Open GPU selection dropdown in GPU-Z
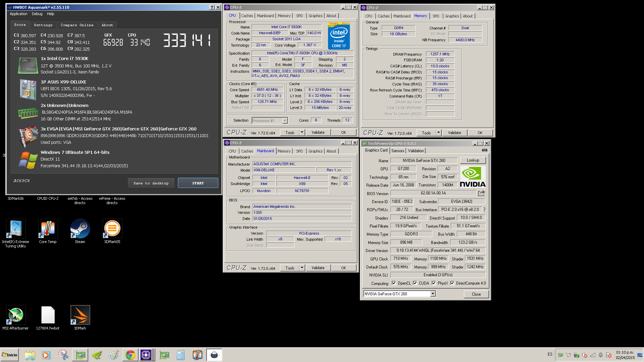This screenshot has height=362, width=644. [433, 294]
